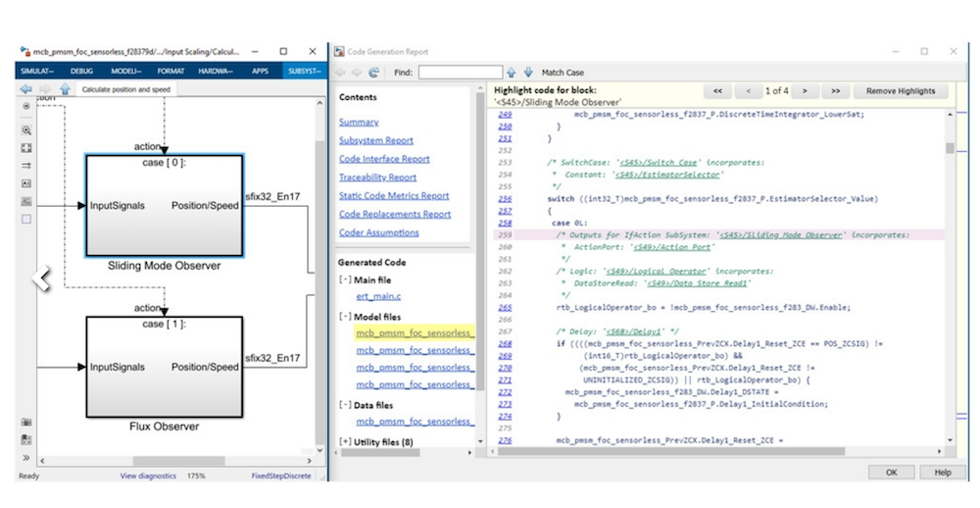
Task: Open the Traceability Report link
Action: pyautogui.click(x=377, y=178)
